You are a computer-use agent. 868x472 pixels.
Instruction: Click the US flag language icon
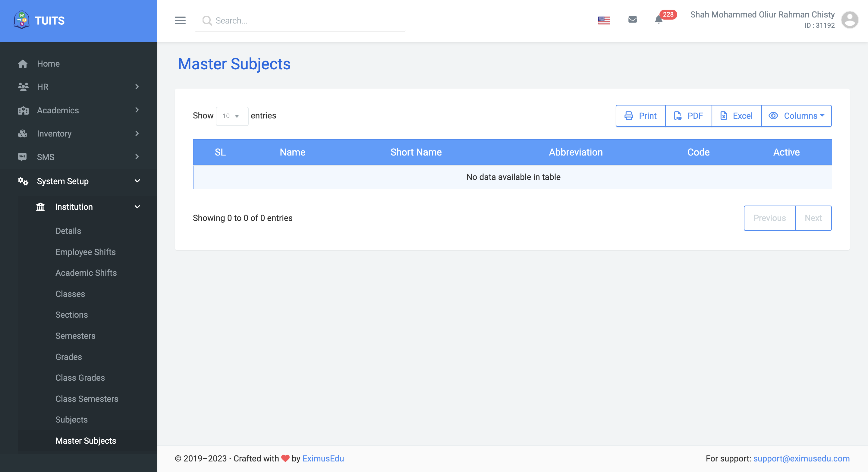coord(604,20)
